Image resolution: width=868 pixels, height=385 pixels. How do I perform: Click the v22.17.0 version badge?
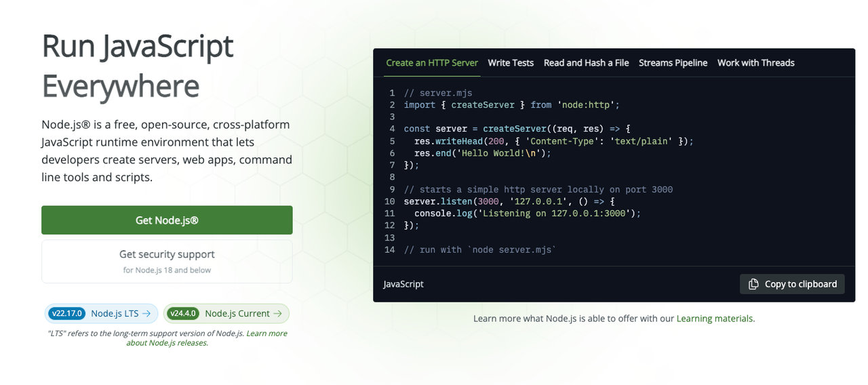(x=67, y=314)
